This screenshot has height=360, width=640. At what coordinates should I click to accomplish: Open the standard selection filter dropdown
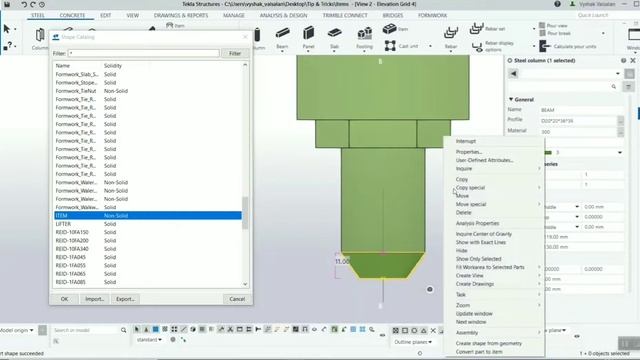pos(149,339)
